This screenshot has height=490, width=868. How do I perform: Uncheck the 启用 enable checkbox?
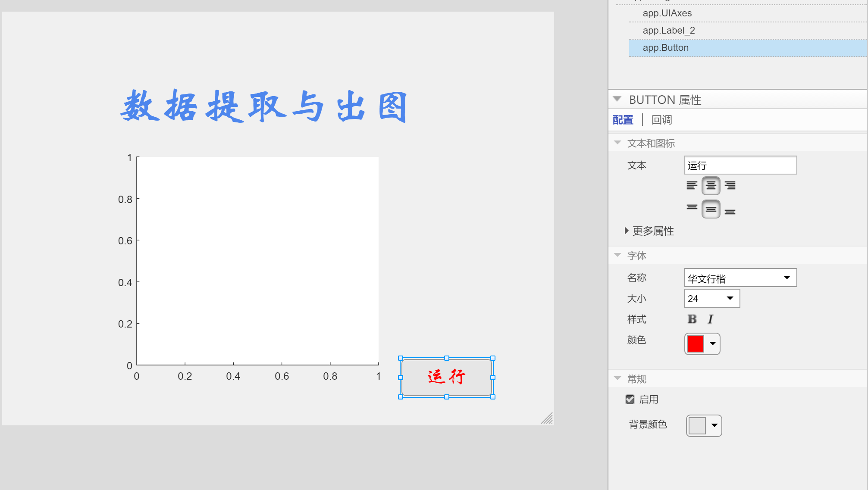[630, 399]
